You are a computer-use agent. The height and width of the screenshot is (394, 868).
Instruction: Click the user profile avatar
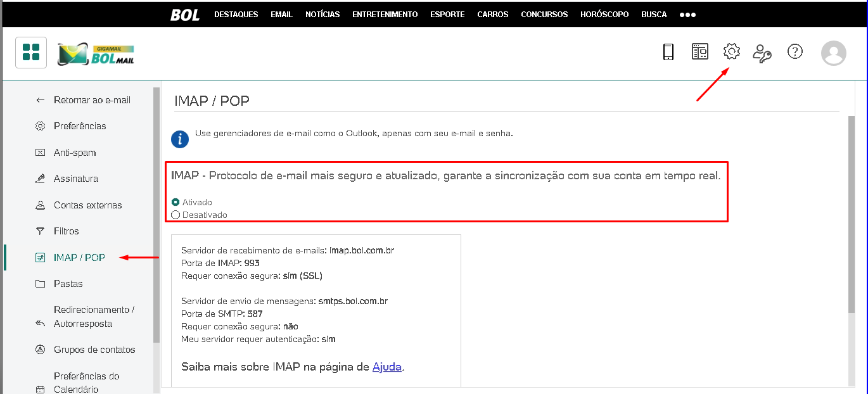[833, 53]
